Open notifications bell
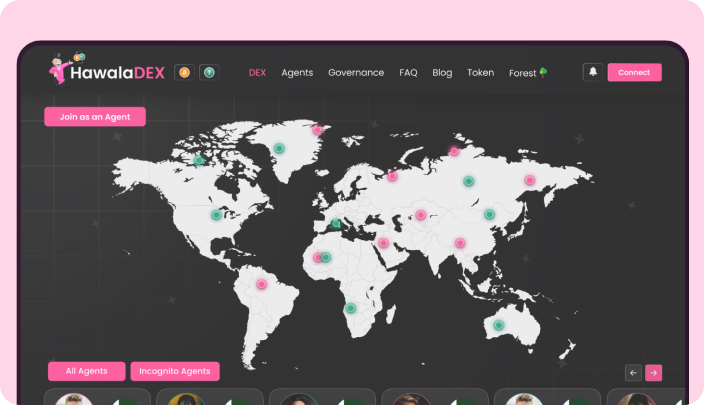704x405 pixels. [x=593, y=72]
